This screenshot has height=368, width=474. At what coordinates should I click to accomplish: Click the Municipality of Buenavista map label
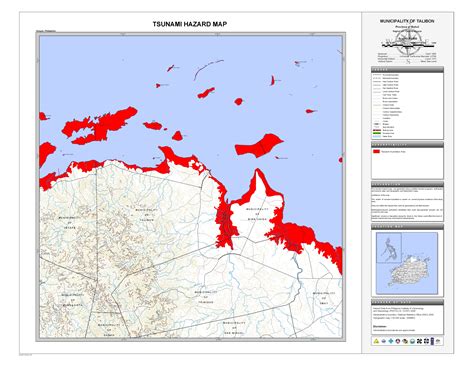[72, 300]
